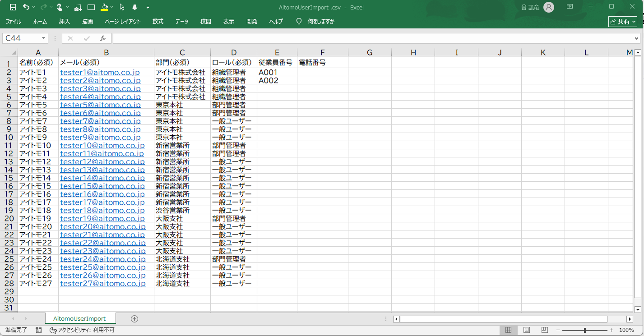The width and height of the screenshot is (644, 336).
Task: Click the macro recording icon in status bar
Action: pyautogui.click(x=39, y=330)
